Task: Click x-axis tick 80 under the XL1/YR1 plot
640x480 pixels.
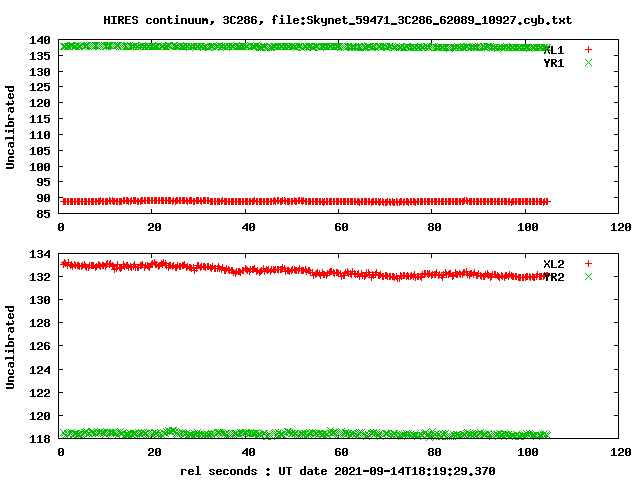Action: coord(435,227)
